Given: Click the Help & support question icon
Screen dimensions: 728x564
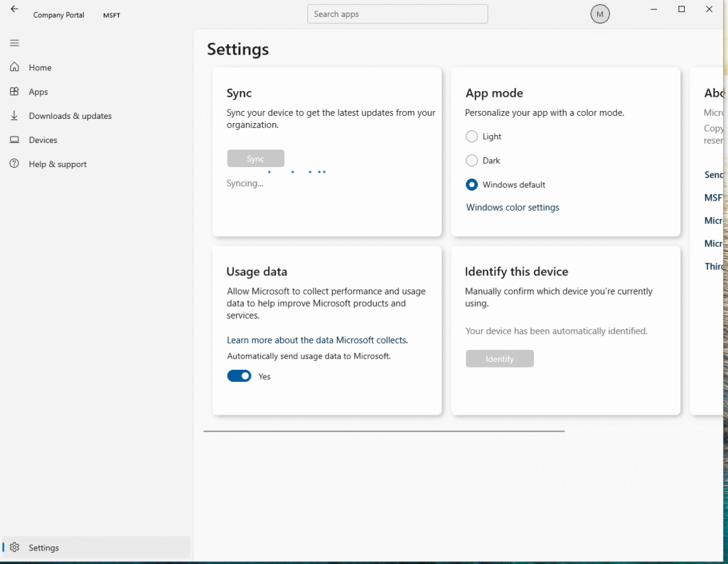Looking at the screenshot, I should tap(14, 164).
